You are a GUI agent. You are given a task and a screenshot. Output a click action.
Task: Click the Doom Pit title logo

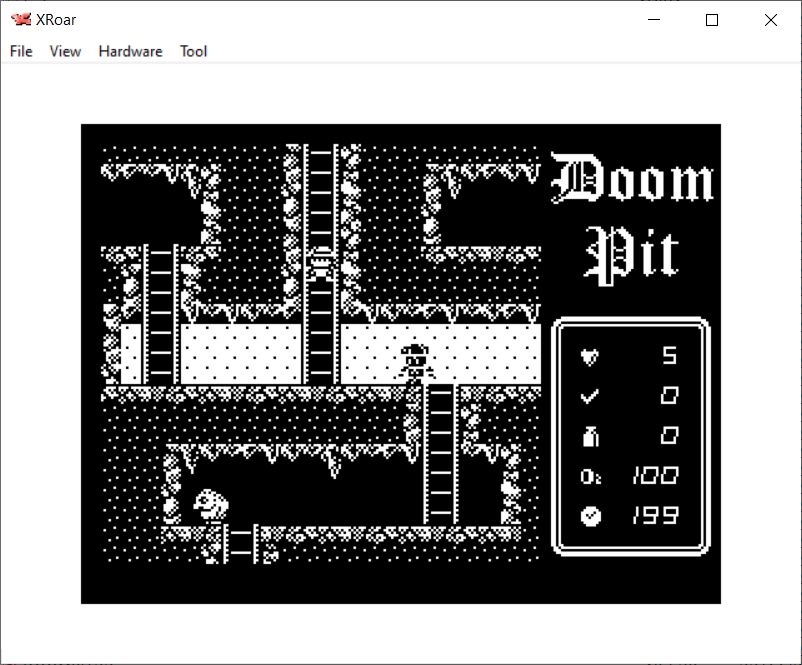click(632, 217)
